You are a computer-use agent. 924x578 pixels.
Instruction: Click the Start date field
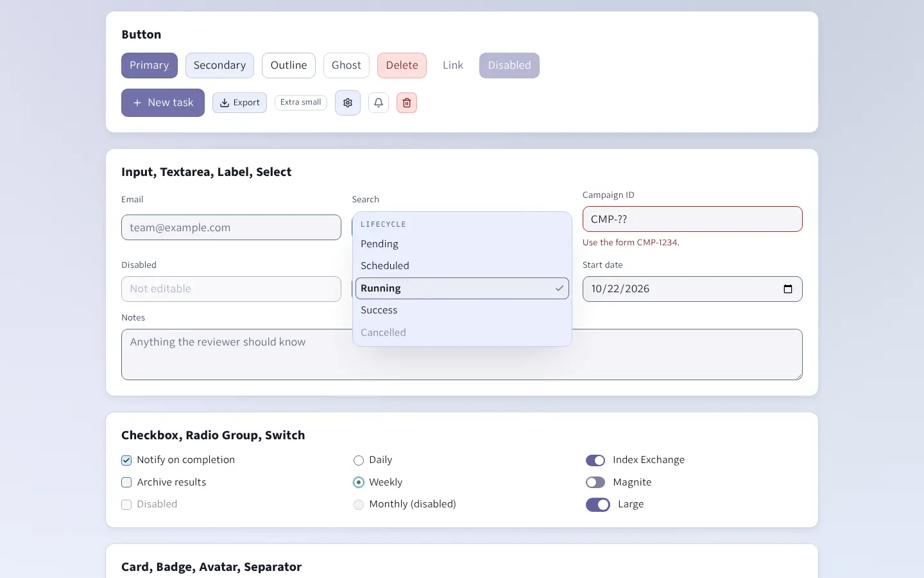[692, 289]
